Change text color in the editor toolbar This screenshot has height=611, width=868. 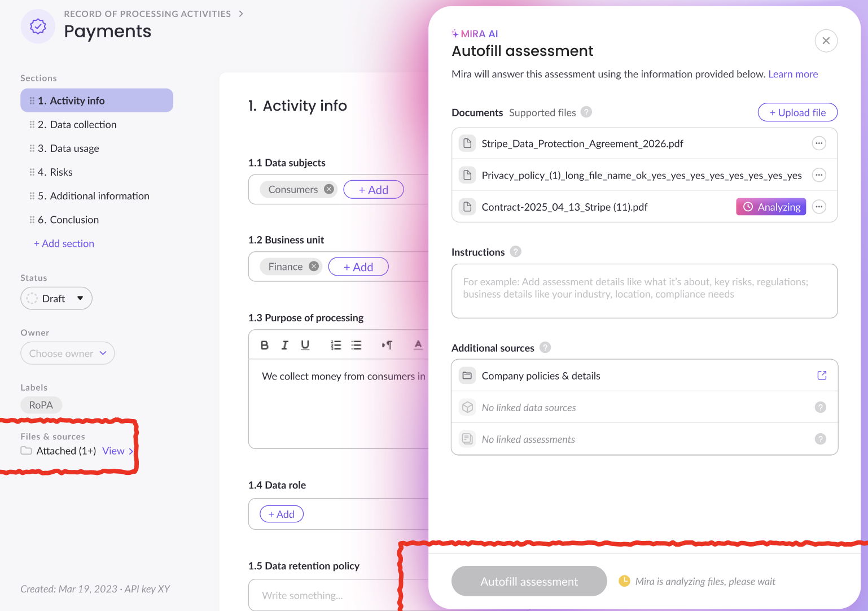[418, 345]
